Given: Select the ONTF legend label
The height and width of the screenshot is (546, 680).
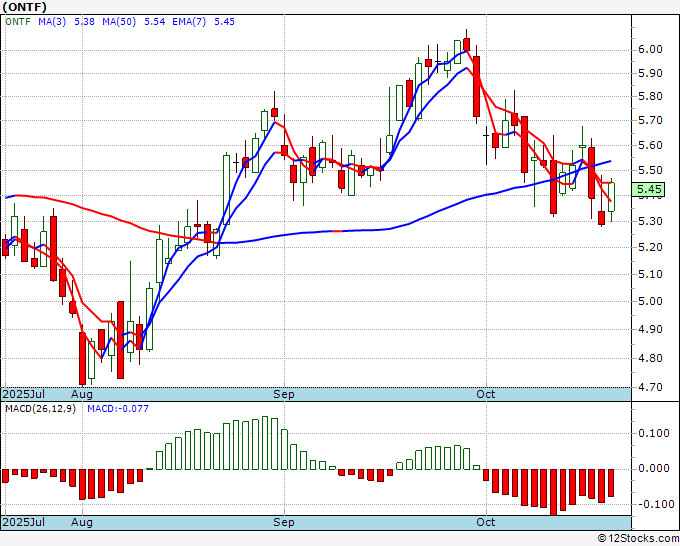Looking at the screenshot, I should (x=18, y=22).
